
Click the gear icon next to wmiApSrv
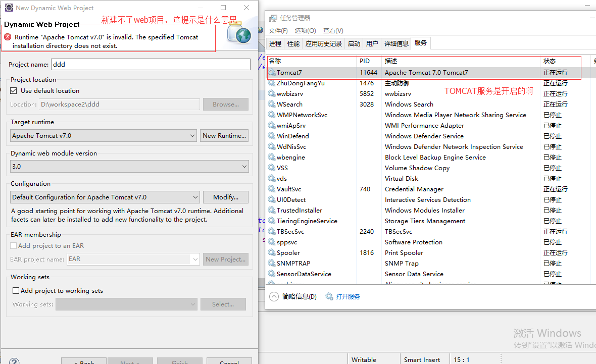(x=272, y=125)
